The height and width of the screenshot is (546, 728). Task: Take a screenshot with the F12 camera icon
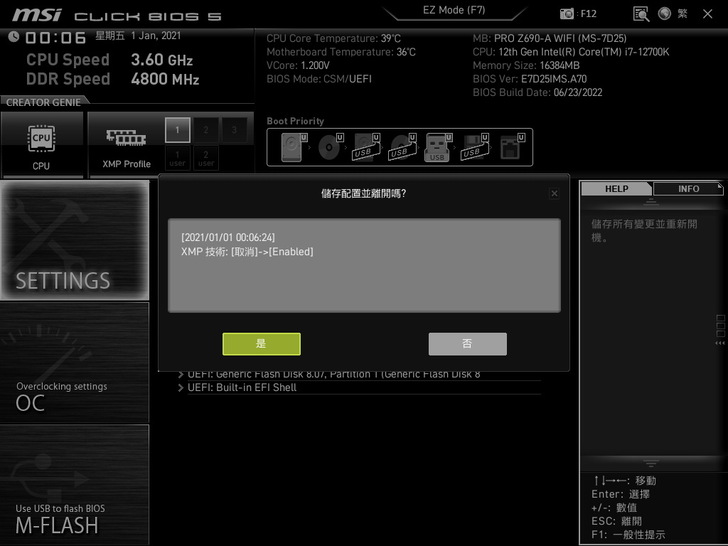click(x=567, y=14)
